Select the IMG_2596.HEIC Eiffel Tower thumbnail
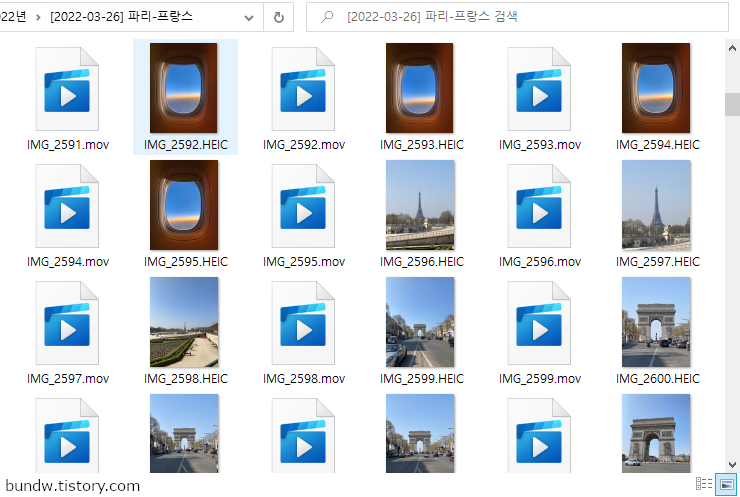The width and height of the screenshot is (740, 497). 420,205
